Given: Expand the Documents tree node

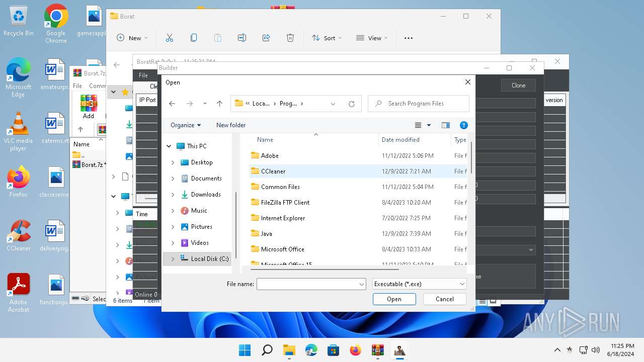Looking at the screenshot, I should pyautogui.click(x=173, y=178).
